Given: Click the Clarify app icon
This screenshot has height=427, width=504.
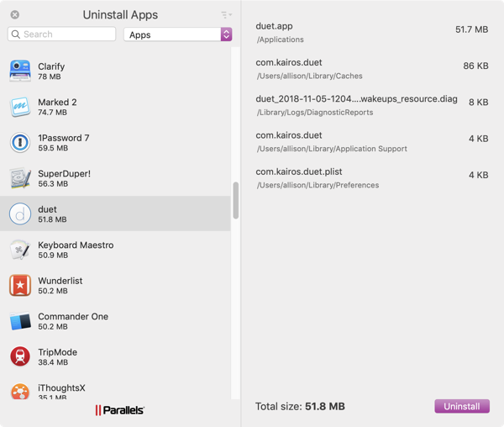Looking at the screenshot, I should [20, 71].
